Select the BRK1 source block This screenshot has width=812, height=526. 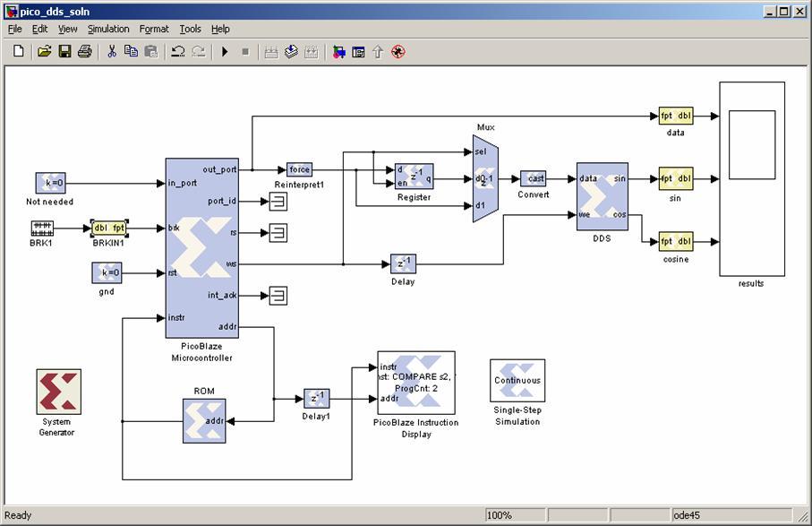pos(42,228)
